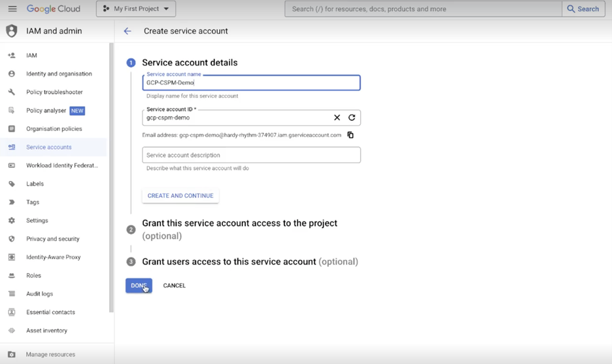Click the Done button

coord(139,286)
